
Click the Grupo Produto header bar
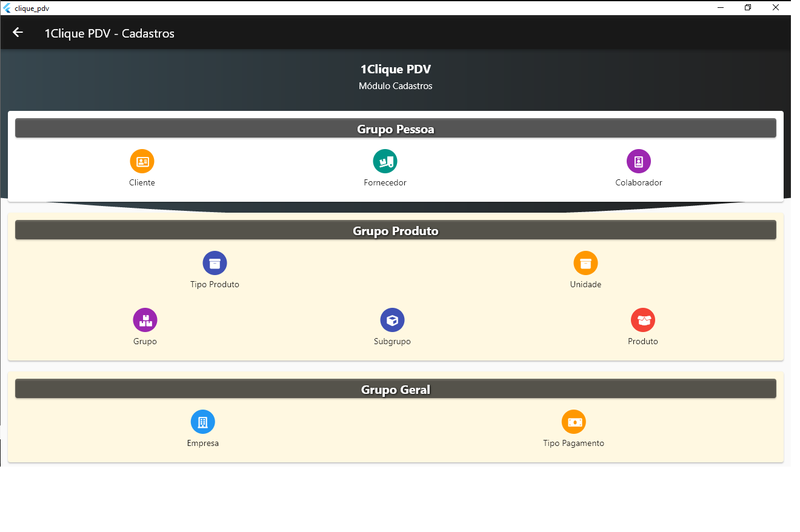[x=395, y=230]
